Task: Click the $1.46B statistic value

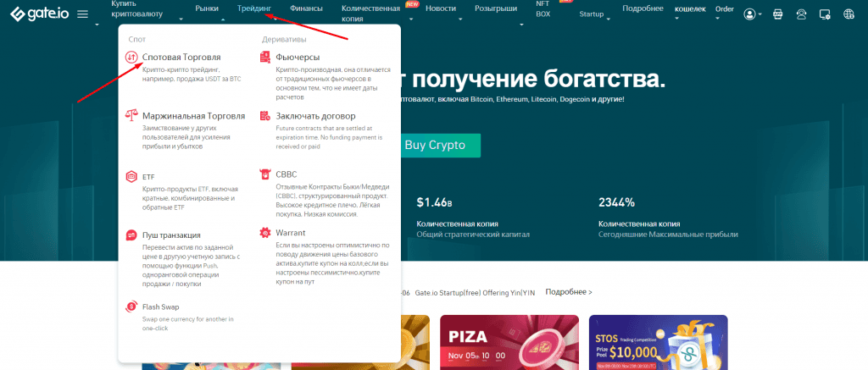Action: pyautogui.click(x=435, y=202)
